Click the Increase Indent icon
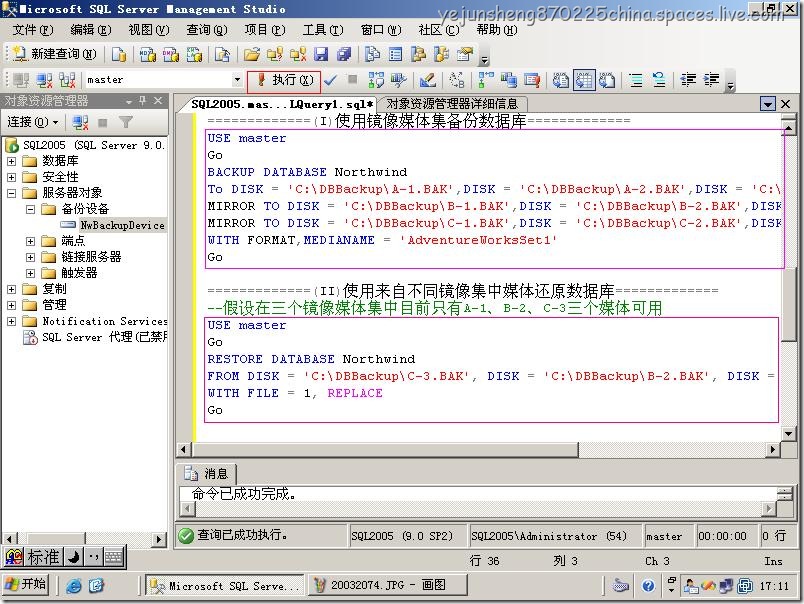804x604 pixels. click(x=711, y=80)
